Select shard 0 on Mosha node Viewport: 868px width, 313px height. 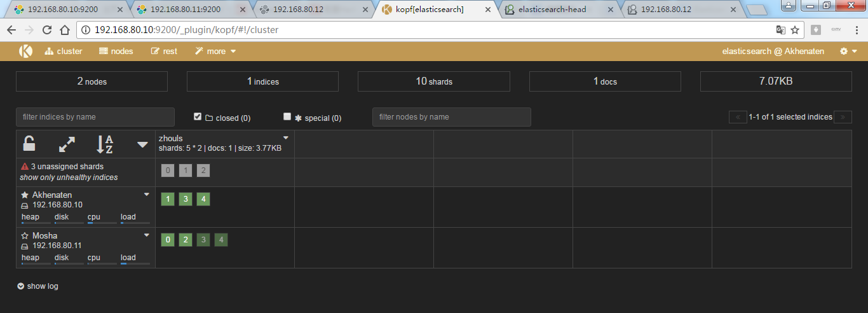coord(167,240)
